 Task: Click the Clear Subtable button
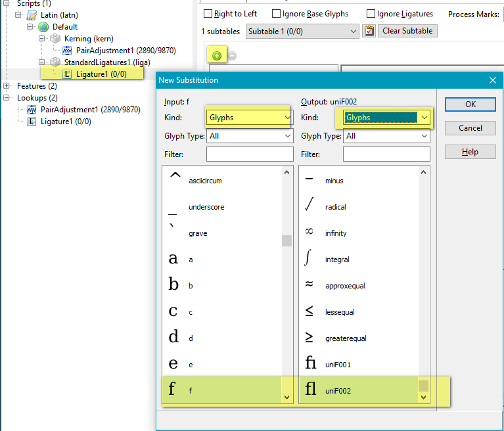(407, 31)
